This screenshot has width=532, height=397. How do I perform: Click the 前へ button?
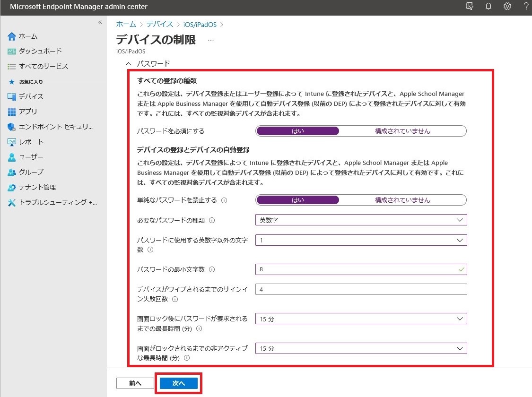pos(135,383)
